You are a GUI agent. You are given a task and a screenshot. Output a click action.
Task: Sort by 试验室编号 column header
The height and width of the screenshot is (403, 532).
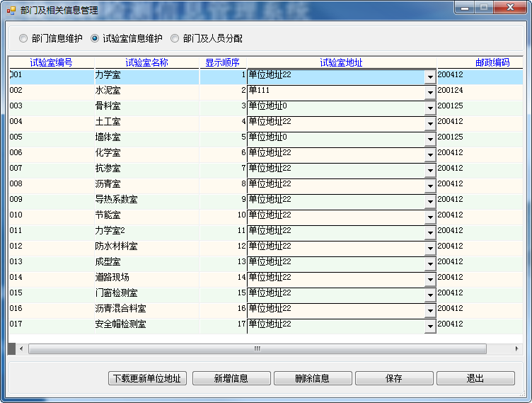[x=51, y=62]
